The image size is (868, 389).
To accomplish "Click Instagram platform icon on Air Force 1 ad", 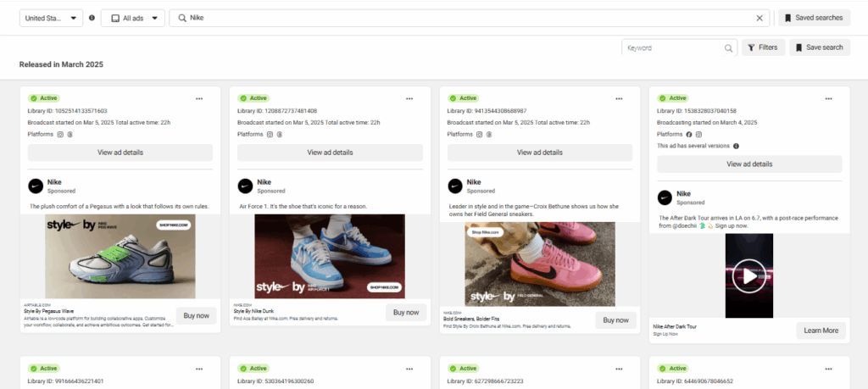I will pyautogui.click(x=270, y=135).
